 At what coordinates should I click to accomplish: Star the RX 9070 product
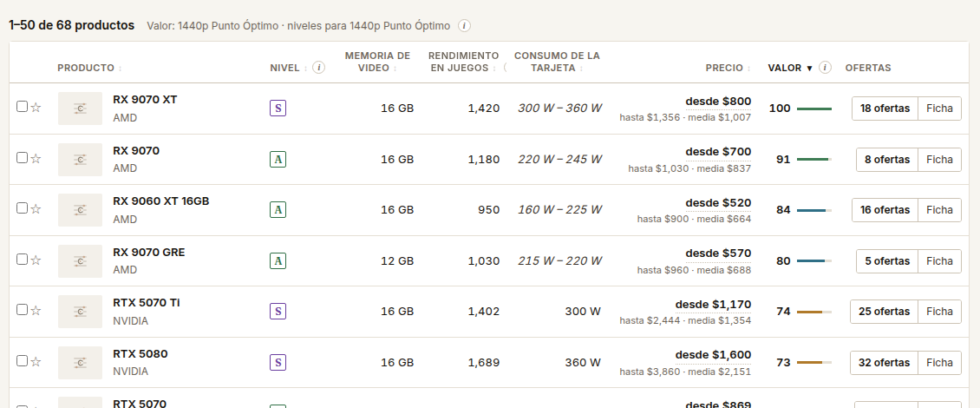coord(36,158)
